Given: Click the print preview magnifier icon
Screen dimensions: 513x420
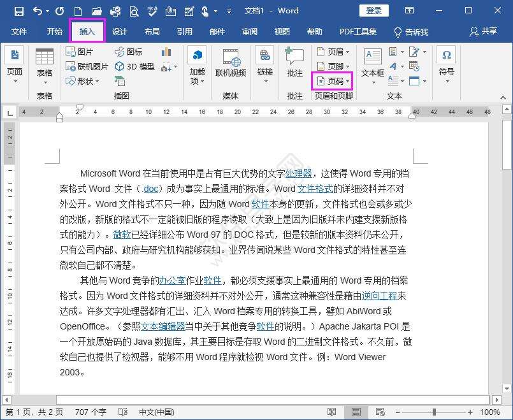Looking at the screenshot, I should click(x=134, y=11).
